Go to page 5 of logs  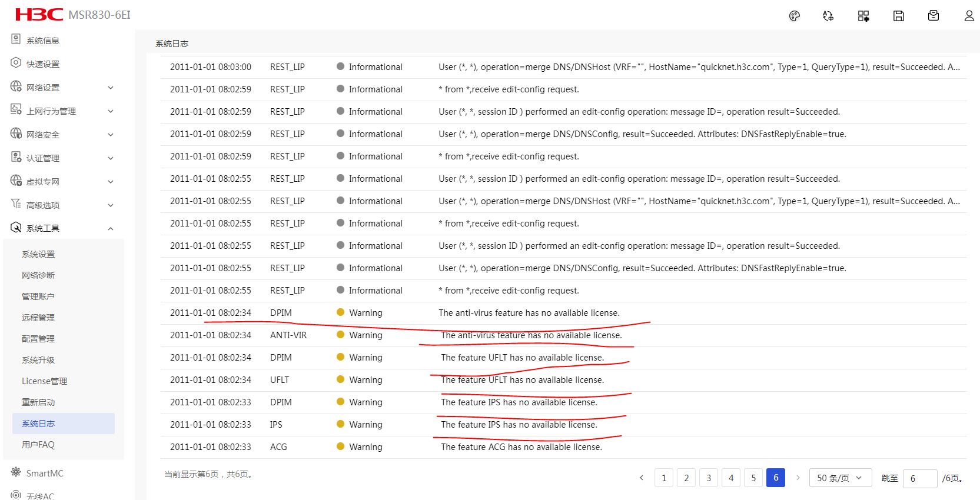click(x=753, y=478)
